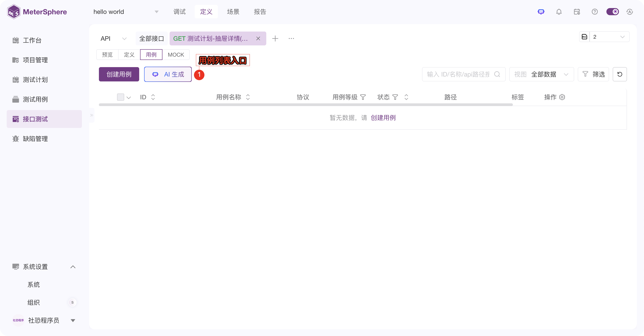Click the 筛选 filter button

click(x=593, y=74)
